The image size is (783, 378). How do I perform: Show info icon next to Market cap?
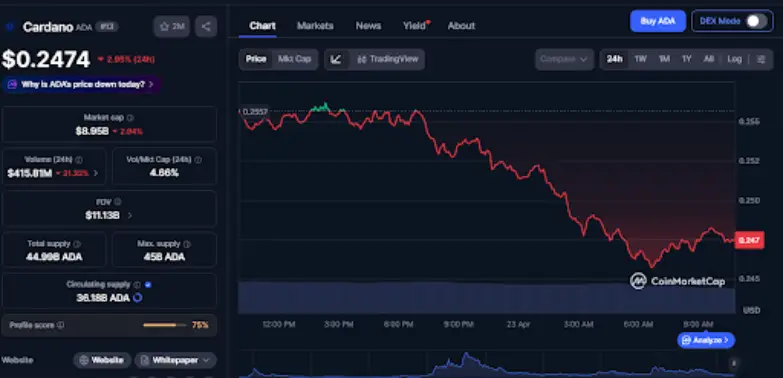click(130, 118)
